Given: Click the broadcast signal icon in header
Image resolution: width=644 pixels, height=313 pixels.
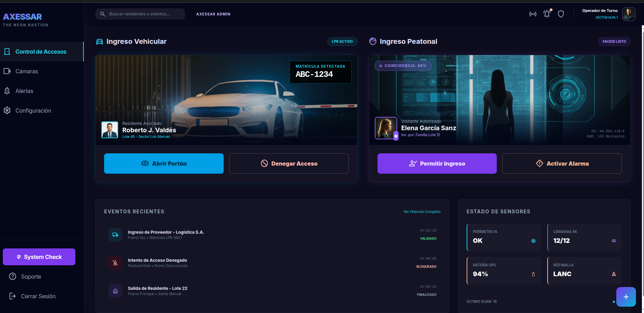Looking at the screenshot, I should (x=533, y=14).
